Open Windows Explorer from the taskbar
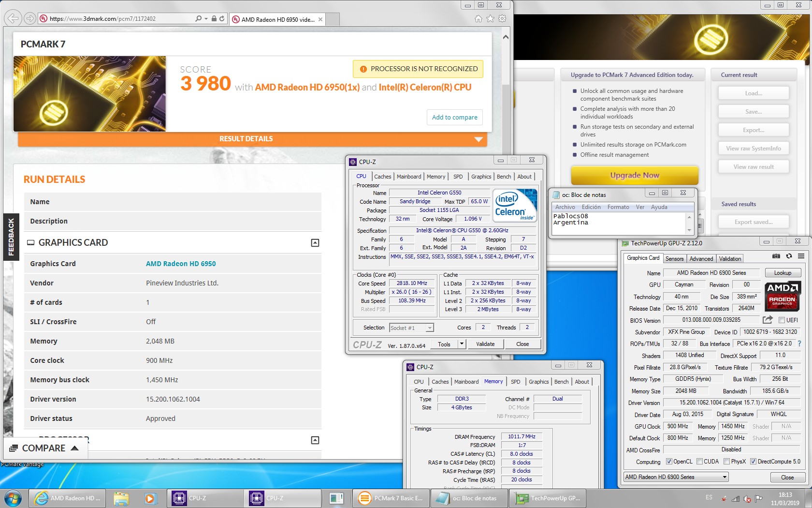The image size is (812, 508). coord(121,498)
